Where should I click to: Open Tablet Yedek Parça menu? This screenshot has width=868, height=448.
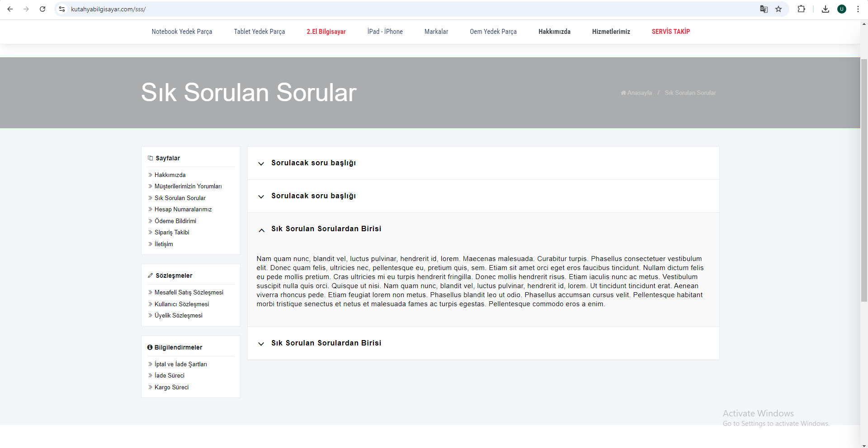point(259,32)
